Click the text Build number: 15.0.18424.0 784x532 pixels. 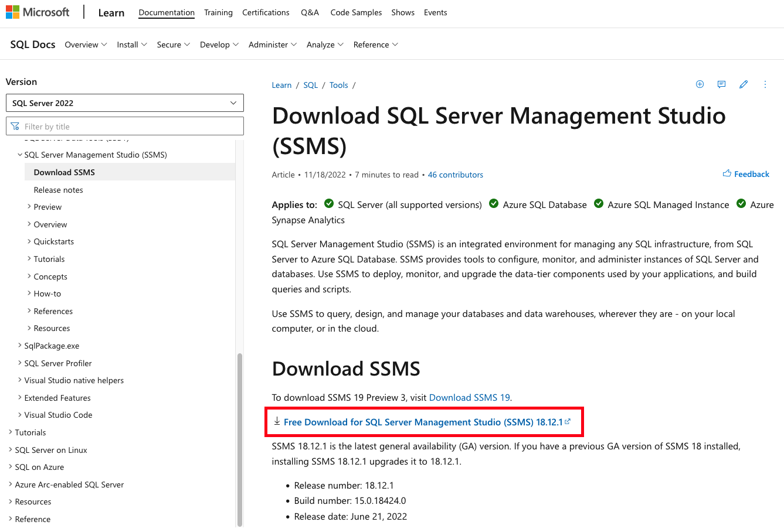[350, 501]
